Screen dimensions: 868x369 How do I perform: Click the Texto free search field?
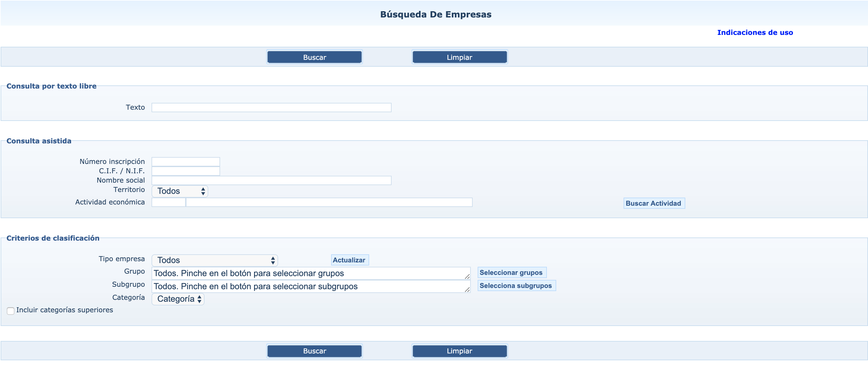(x=271, y=108)
